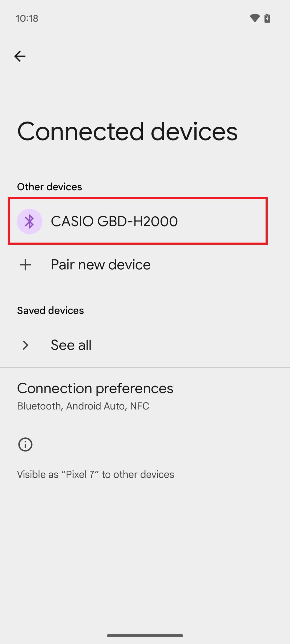Tap the Wi-Fi status icon

(x=255, y=18)
